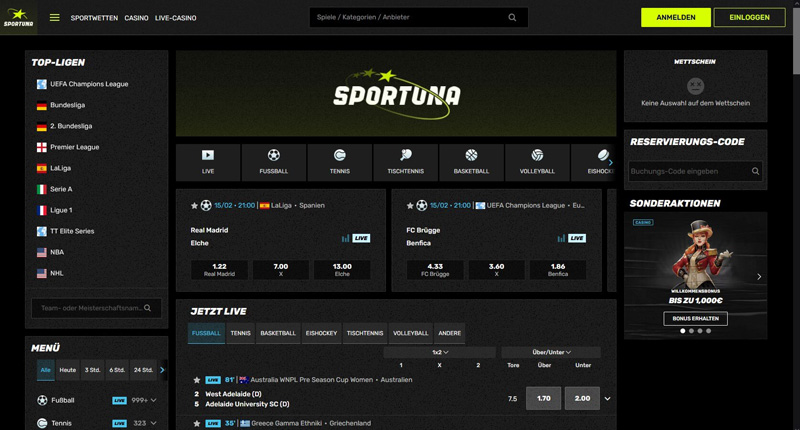Favorite the West Adelaide match star
The width and height of the screenshot is (800, 430).
[x=196, y=380]
